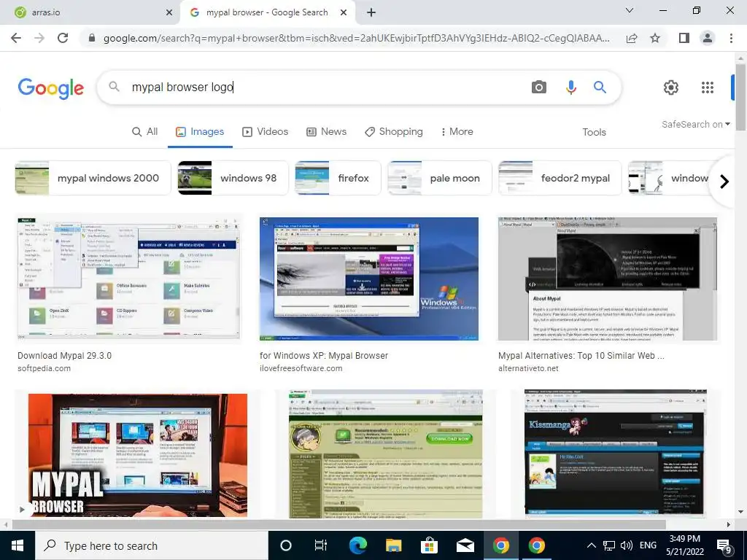Search by image with the camera icon
The width and height of the screenshot is (747, 560).
coord(539,87)
